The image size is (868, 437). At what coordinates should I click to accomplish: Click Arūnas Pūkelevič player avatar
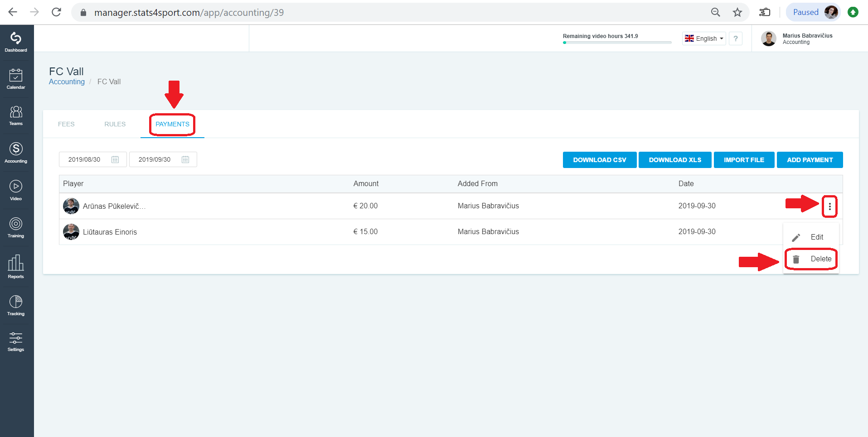[71, 206]
